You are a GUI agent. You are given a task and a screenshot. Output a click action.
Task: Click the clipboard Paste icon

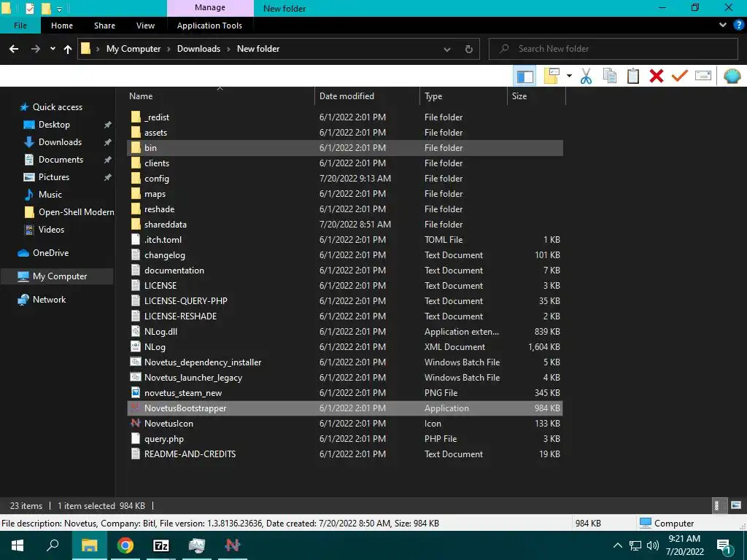coord(632,76)
